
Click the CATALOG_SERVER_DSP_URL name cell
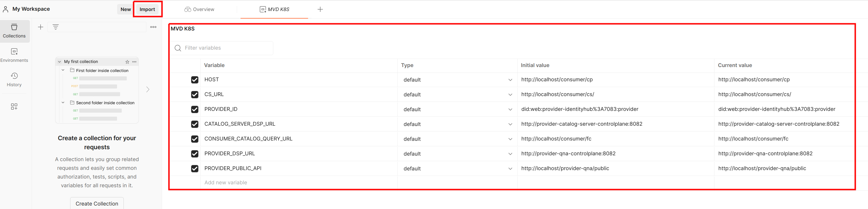(299, 124)
